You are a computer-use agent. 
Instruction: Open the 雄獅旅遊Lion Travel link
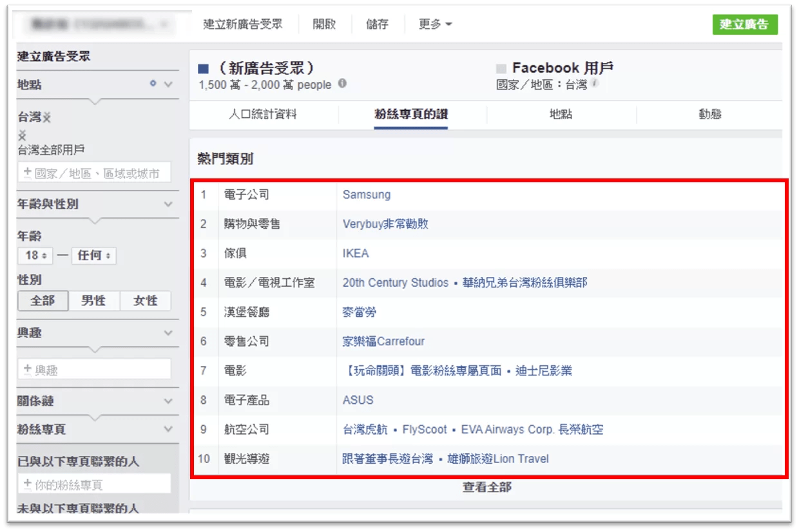tap(498, 459)
